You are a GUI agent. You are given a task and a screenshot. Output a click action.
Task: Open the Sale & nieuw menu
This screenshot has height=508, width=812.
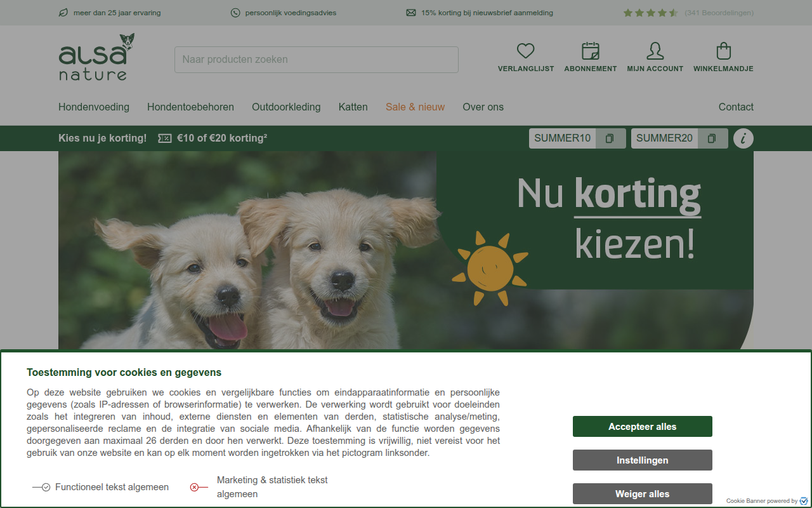coord(416,107)
